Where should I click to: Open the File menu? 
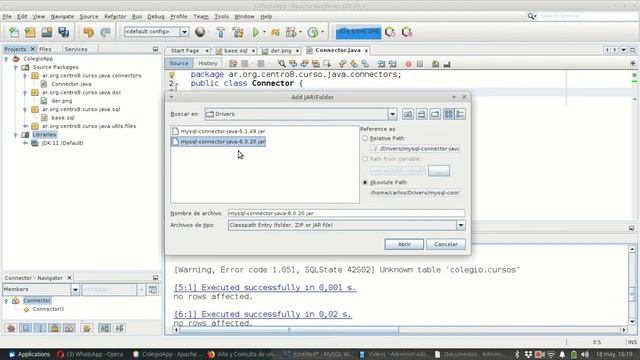point(7,16)
